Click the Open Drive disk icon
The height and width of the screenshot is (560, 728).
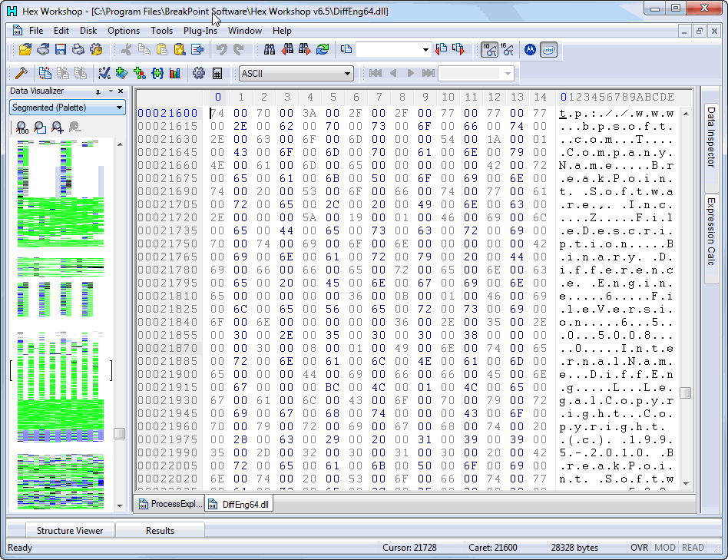tap(43, 49)
